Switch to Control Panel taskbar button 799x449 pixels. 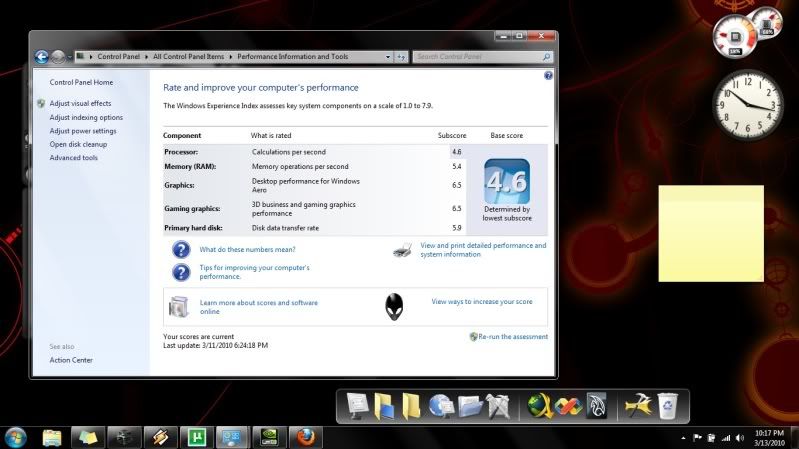point(233,438)
